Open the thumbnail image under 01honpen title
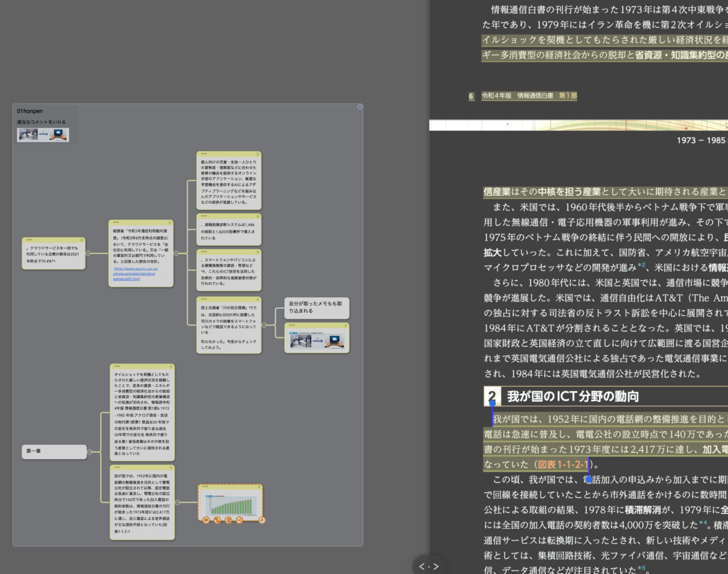The image size is (728, 574). tap(43, 135)
